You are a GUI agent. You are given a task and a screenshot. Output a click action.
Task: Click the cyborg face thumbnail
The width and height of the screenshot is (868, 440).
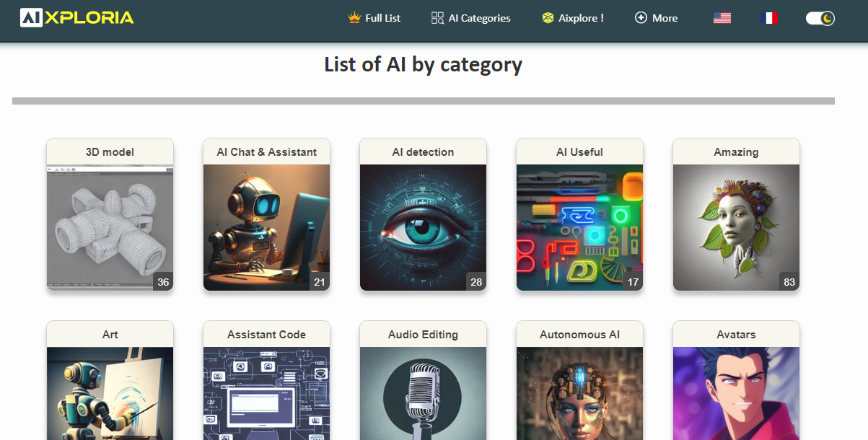579,393
